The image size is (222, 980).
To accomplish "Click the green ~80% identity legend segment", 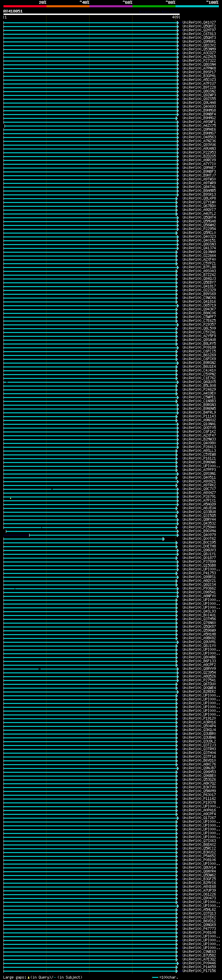I will [154, 6].
